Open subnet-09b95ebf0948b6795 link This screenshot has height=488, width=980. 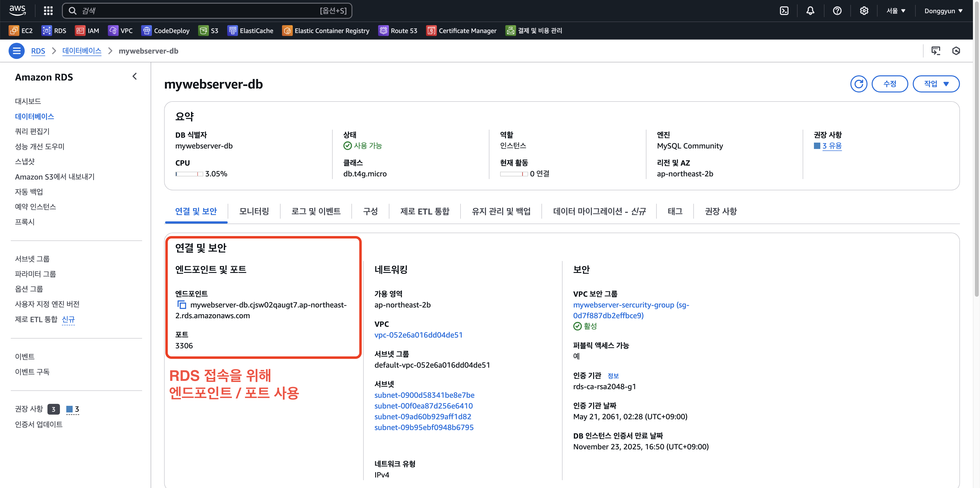point(424,427)
